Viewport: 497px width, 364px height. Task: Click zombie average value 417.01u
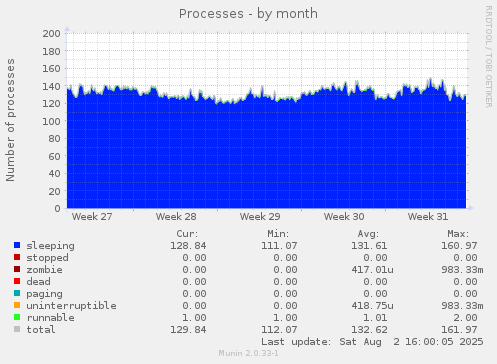click(372, 270)
